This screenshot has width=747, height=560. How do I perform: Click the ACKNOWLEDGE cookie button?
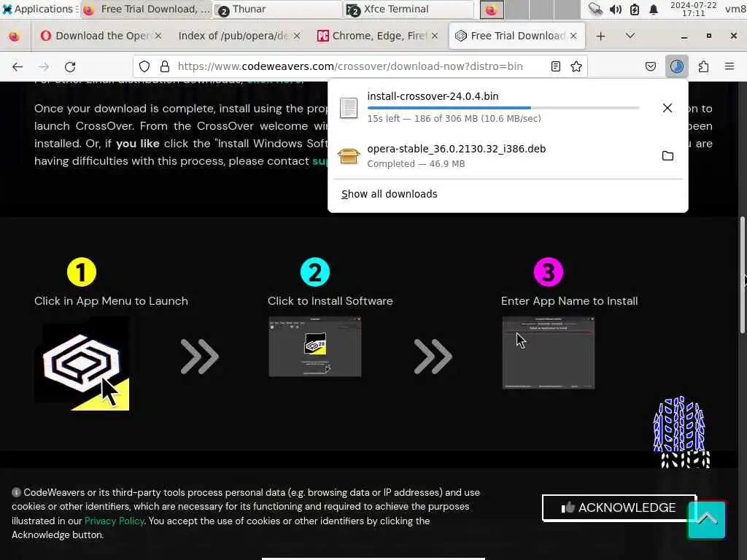pos(619,507)
